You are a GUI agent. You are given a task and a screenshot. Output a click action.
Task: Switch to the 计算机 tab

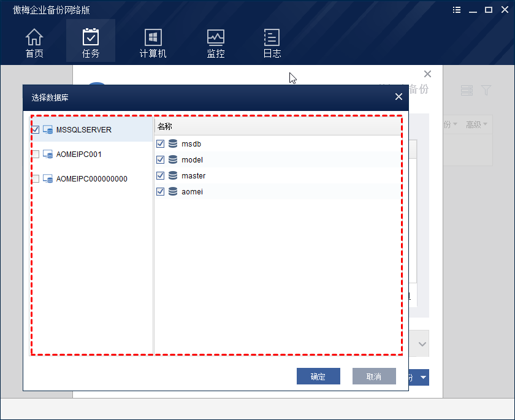click(152, 40)
